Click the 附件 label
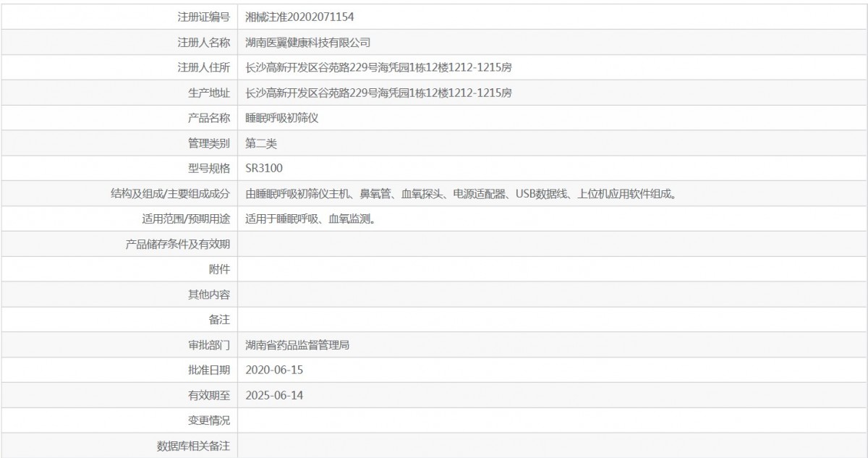Viewport: 868px width, 458px height. point(219,269)
